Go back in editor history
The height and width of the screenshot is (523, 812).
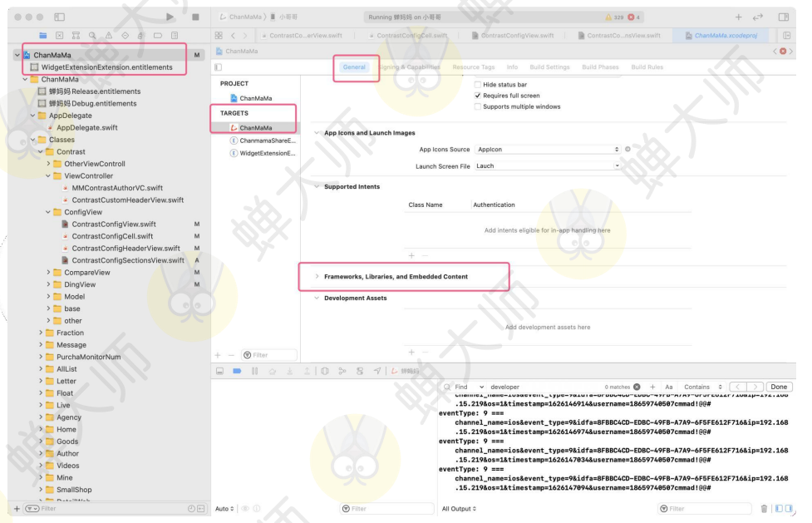(x=233, y=36)
